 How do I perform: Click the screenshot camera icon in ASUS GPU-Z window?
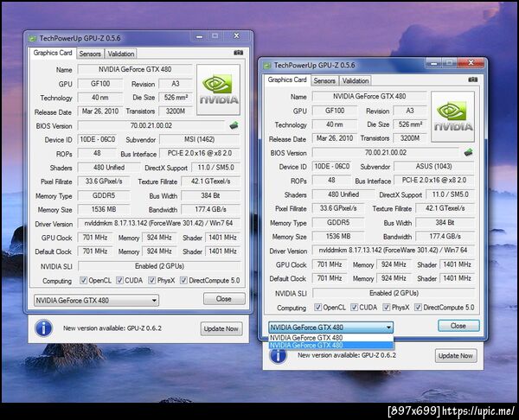[472, 80]
